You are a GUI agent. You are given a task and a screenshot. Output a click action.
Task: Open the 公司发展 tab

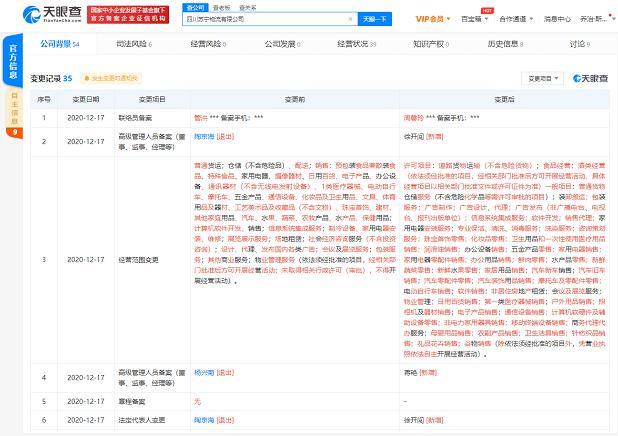click(282, 44)
